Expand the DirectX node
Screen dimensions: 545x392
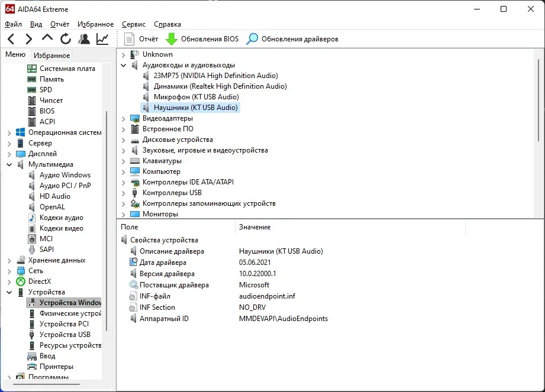point(9,281)
